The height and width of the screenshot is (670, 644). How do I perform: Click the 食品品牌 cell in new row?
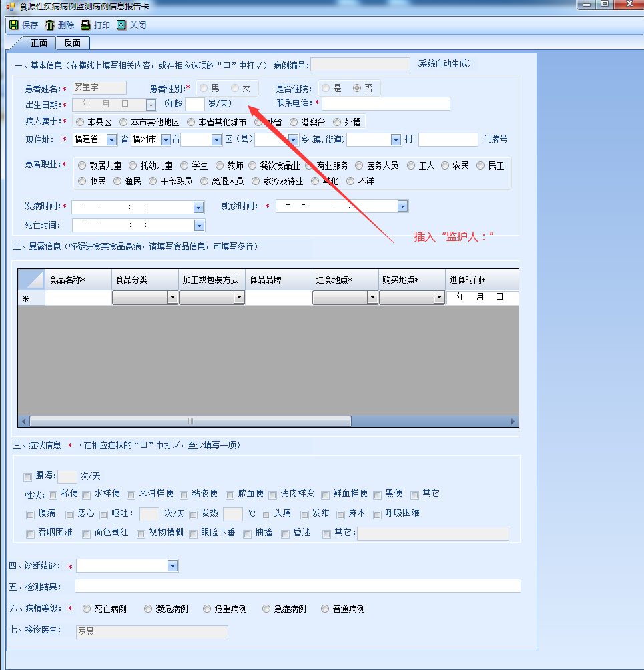click(279, 298)
